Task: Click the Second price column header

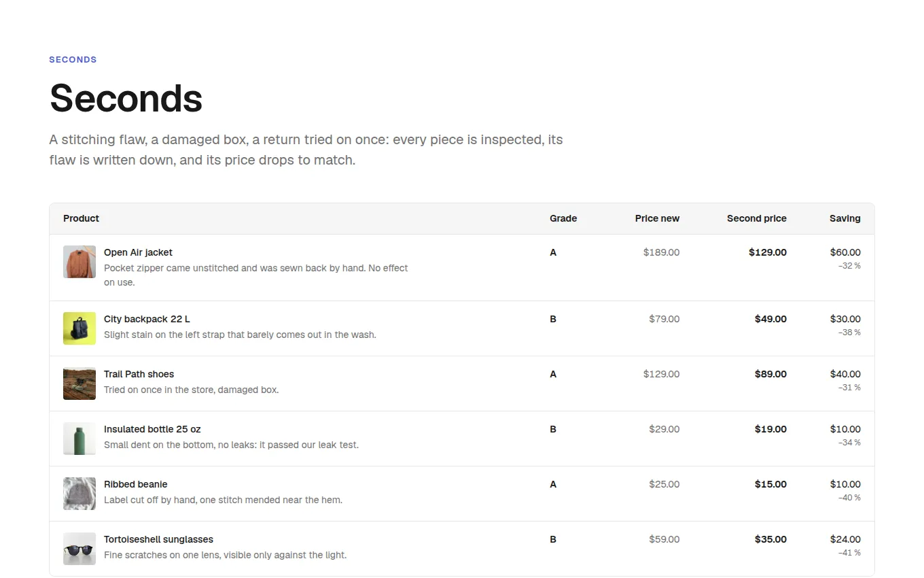Action: 757,218
